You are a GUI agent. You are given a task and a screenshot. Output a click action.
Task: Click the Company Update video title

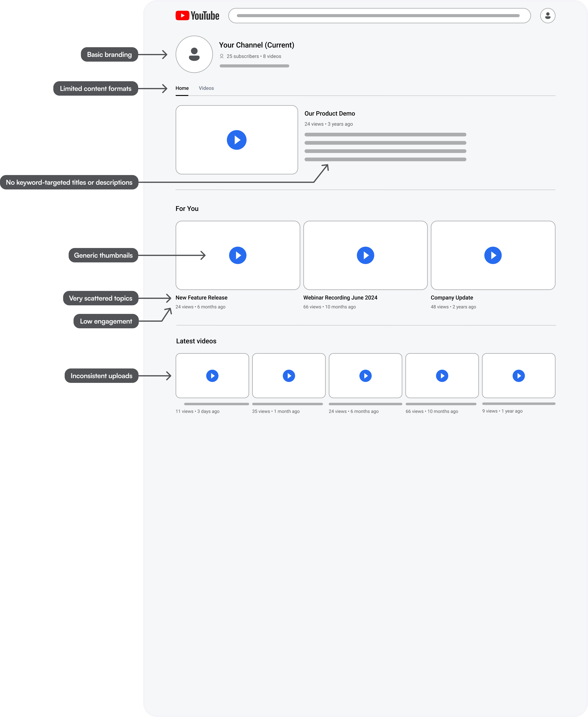click(x=452, y=297)
